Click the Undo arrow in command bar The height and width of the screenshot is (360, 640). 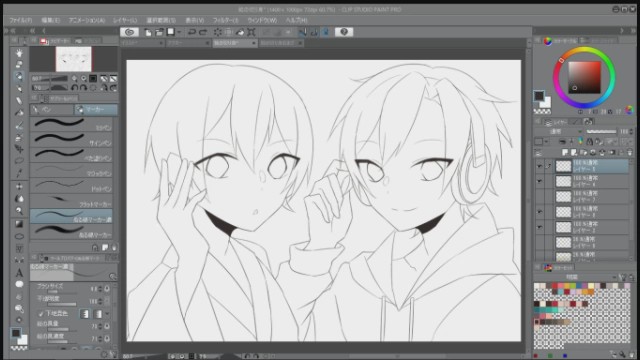coord(191,32)
